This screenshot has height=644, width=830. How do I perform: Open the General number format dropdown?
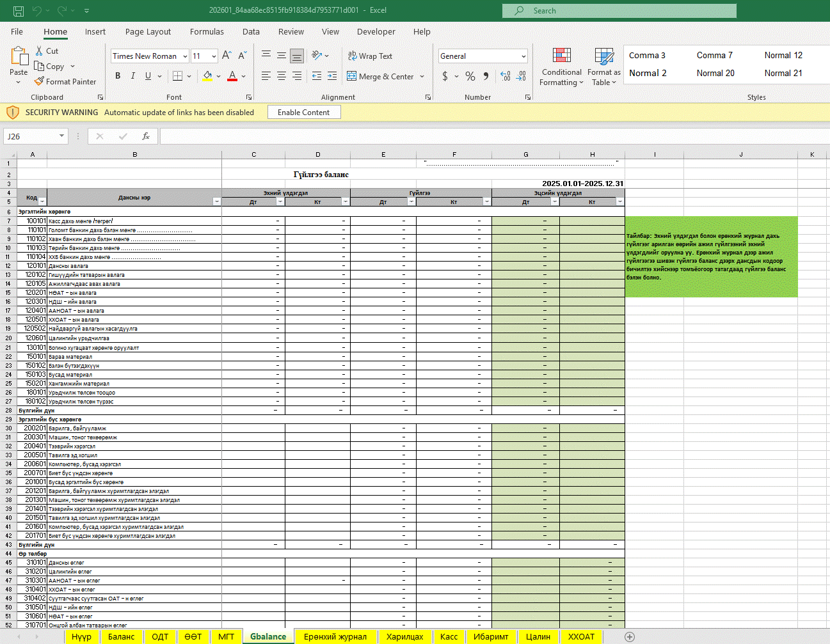coord(523,56)
